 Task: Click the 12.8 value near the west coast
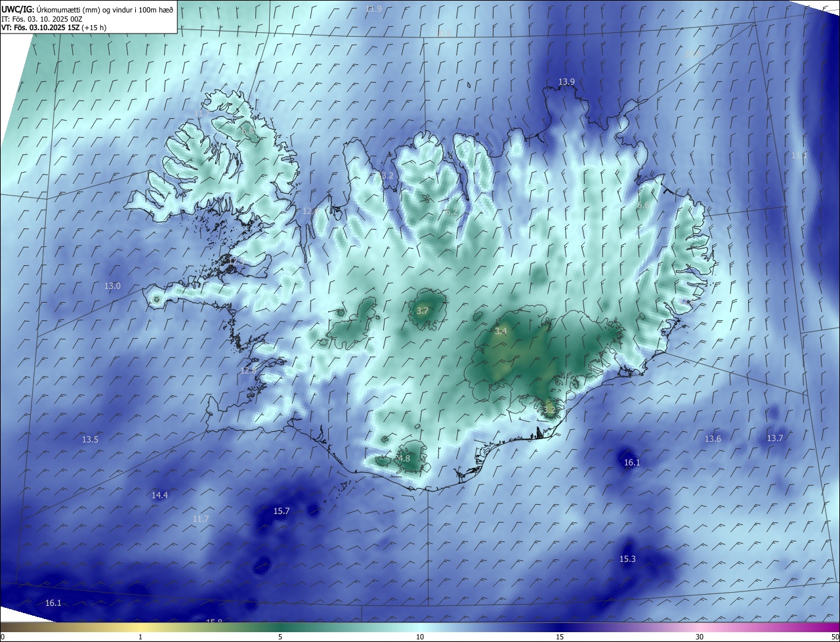[x=248, y=370]
